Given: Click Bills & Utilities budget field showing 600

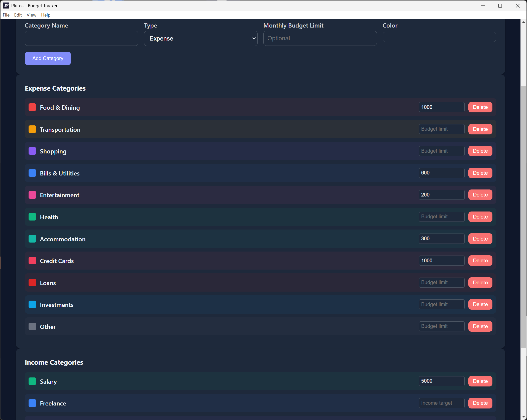Looking at the screenshot, I should (441, 173).
